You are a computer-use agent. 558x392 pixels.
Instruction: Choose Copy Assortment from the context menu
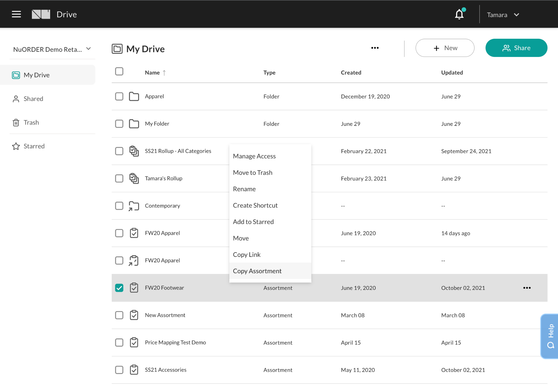click(257, 271)
